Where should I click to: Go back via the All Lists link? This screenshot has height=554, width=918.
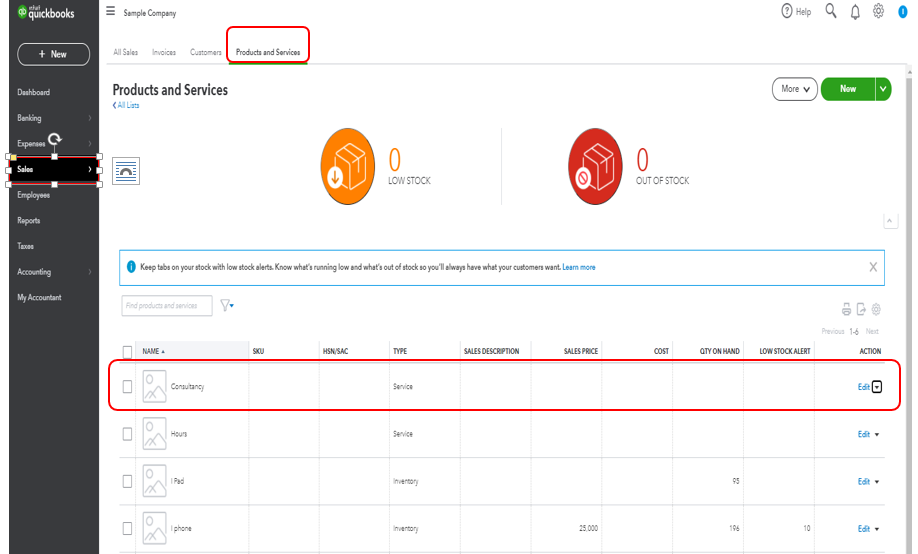coord(126,105)
